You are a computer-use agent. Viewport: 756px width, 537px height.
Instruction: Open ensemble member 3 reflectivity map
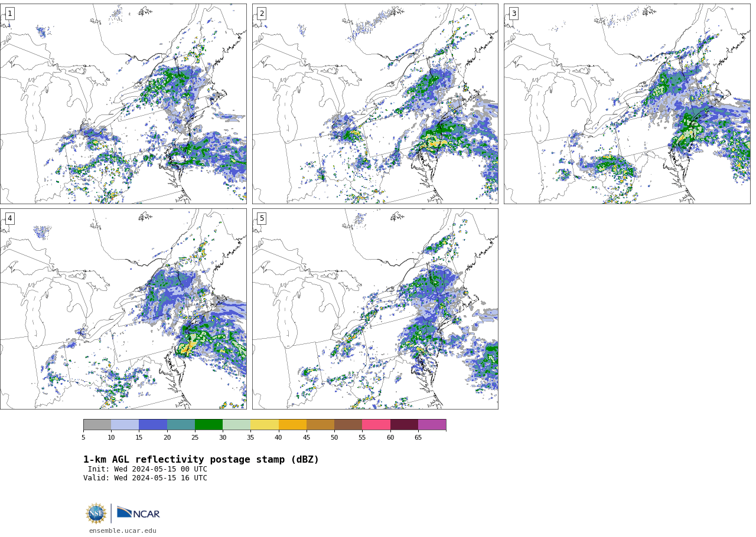[x=627, y=104]
